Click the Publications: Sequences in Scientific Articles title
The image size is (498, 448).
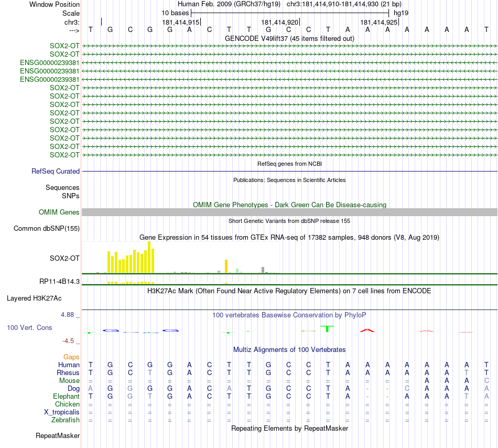point(289,180)
